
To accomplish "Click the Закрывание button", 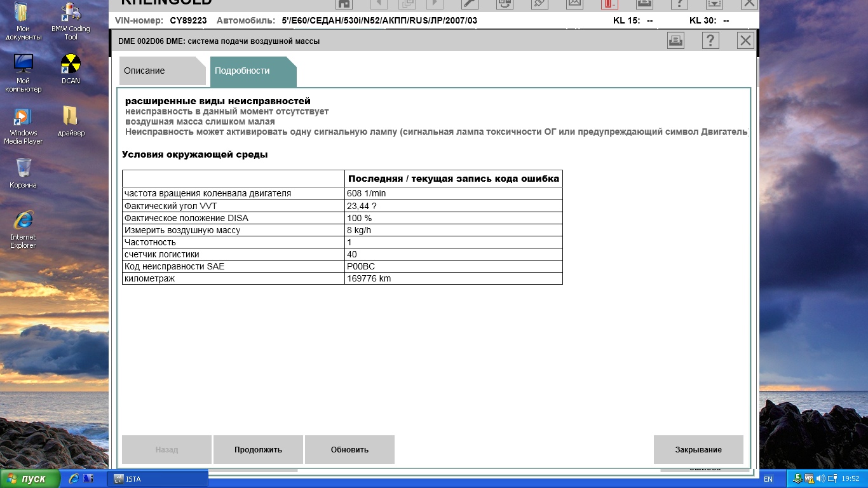I will (698, 449).
